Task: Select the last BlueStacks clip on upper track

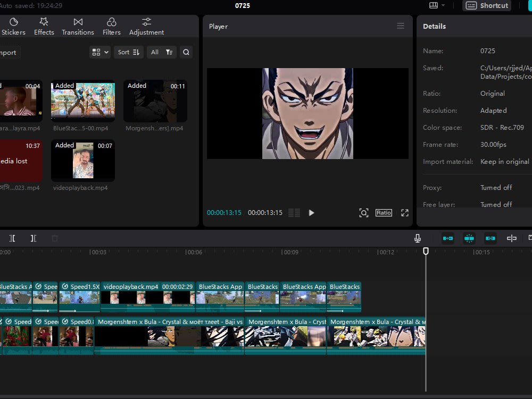Action: (344, 297)
